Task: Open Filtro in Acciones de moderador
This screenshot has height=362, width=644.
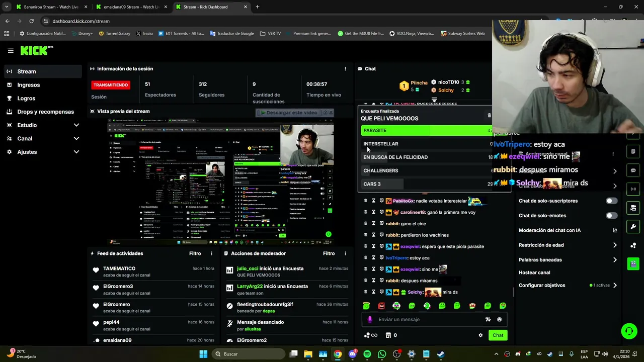Action: click(x=329, y=253)
